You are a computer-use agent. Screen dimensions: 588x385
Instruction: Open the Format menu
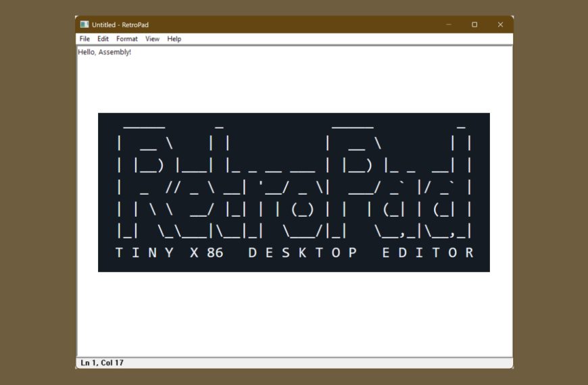[127, 38]
